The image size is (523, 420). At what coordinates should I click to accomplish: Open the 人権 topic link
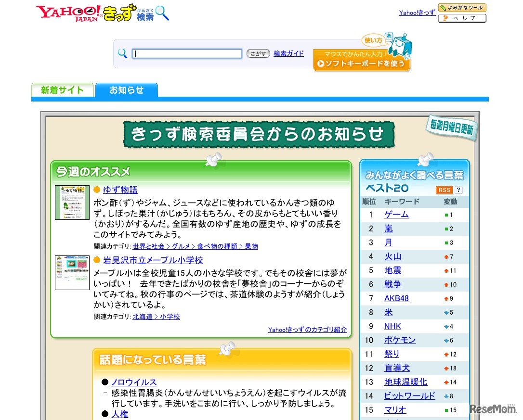pos(120,414)
